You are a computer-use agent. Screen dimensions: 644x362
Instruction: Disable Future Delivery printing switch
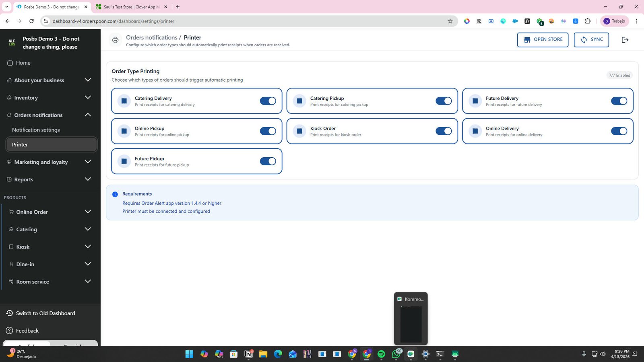pos(619,101)
